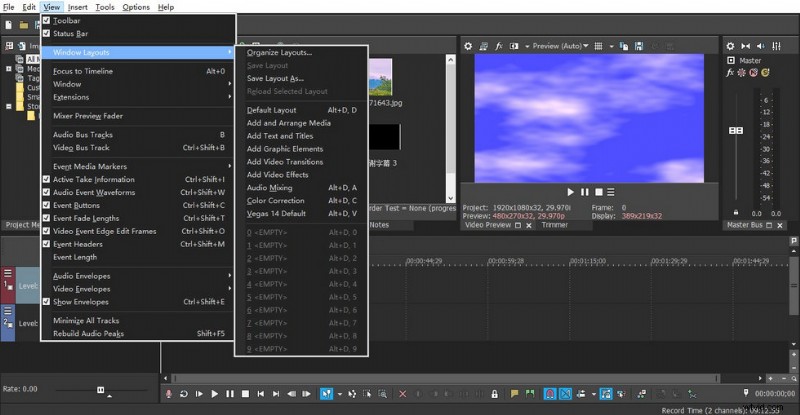The width and height of the screenshot is (800, 415).
Task: Toggle loop playback icon
Action: coord(184,394)
